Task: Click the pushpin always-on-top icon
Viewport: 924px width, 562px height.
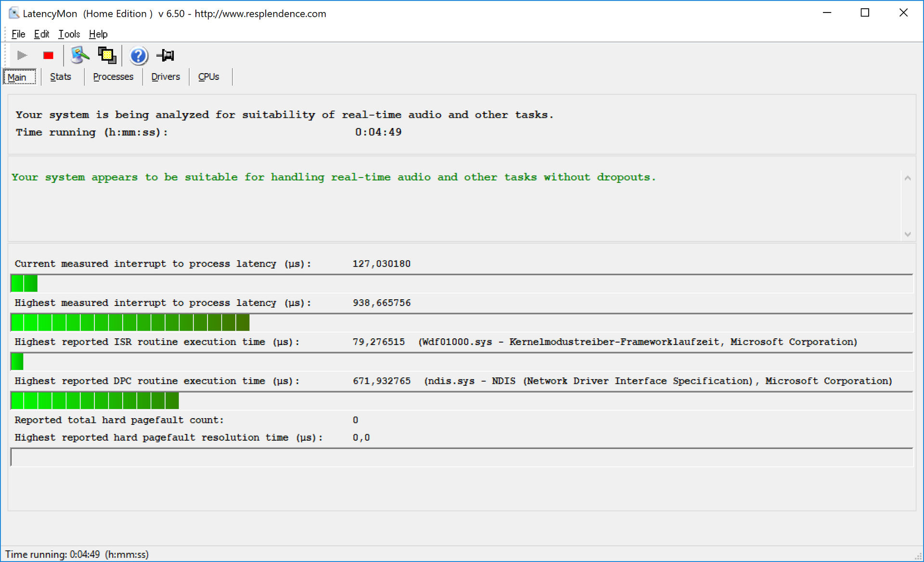Action: (x=166, y=56)
